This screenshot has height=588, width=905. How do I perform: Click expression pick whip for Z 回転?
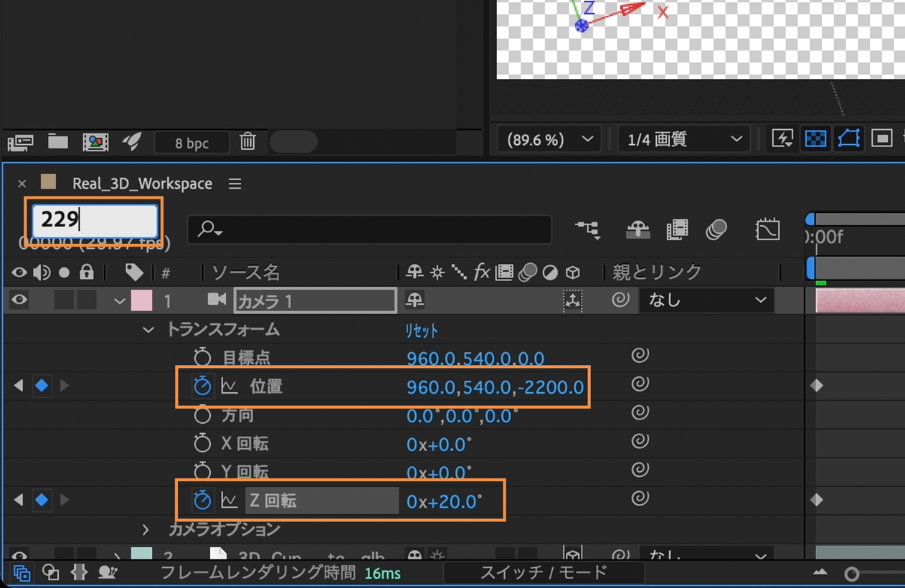(640, 498)
